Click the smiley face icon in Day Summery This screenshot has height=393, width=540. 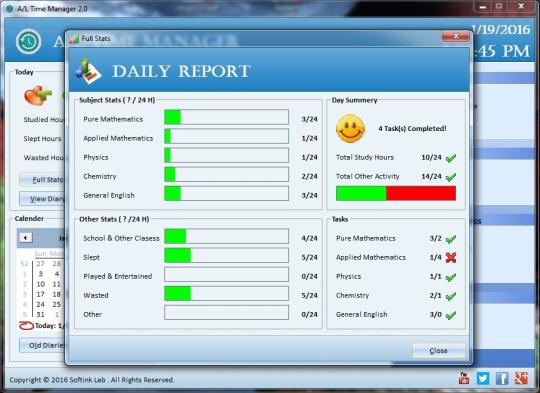[x=350, y=129]
